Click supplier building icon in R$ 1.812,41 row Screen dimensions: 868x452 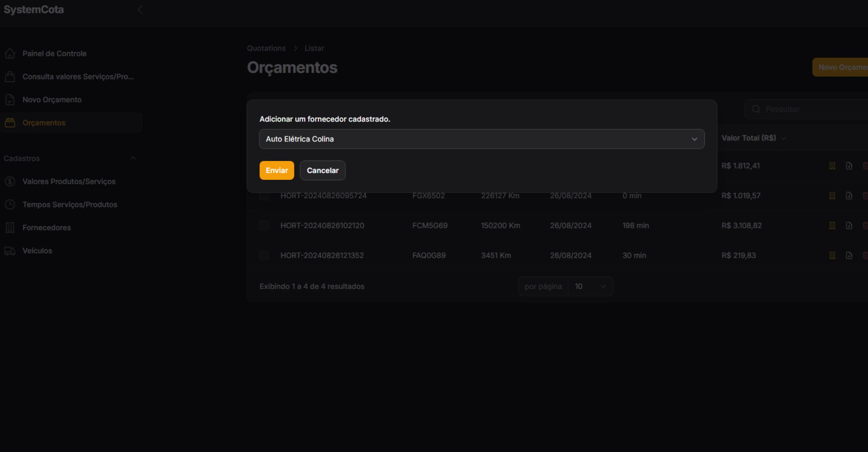tap(832, 166)
